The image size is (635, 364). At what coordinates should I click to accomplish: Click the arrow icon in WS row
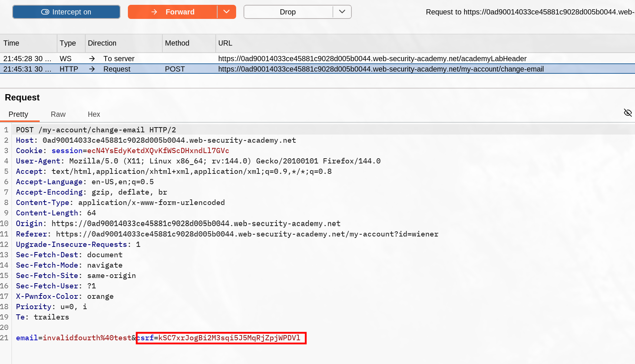(x=92, y=59)
